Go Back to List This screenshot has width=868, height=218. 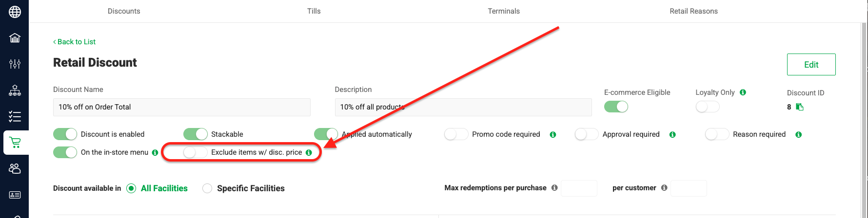click(75, 42)
